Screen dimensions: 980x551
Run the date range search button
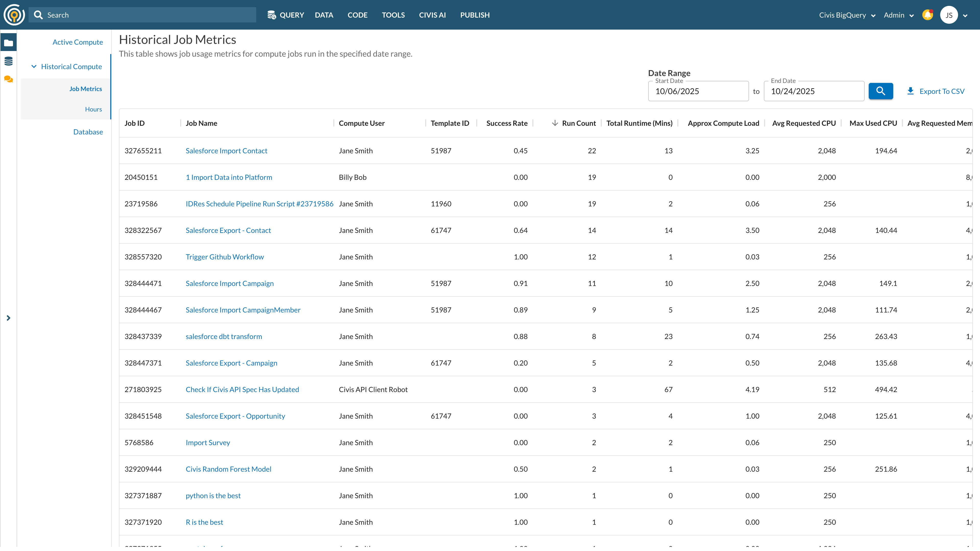[x=880, y=91]
